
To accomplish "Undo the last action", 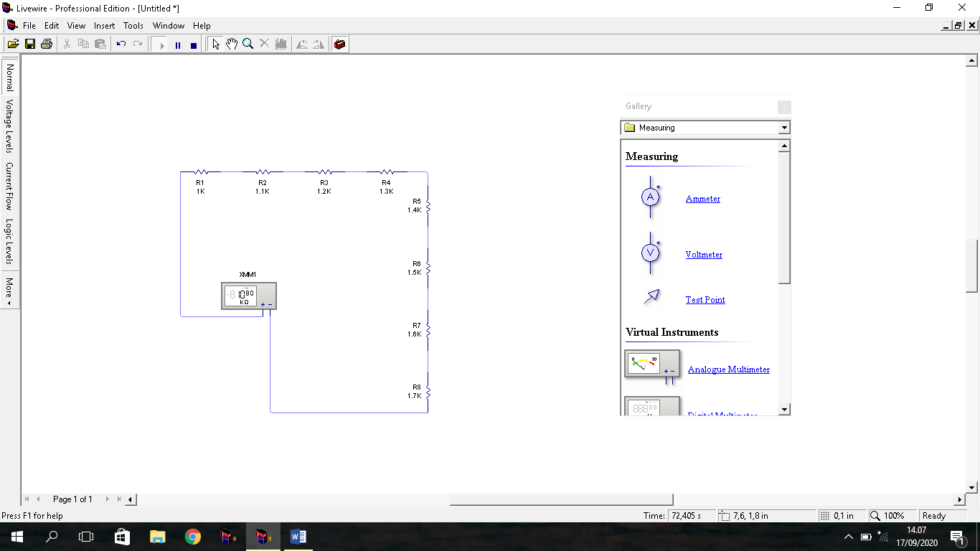I will (x=121, y=44).
